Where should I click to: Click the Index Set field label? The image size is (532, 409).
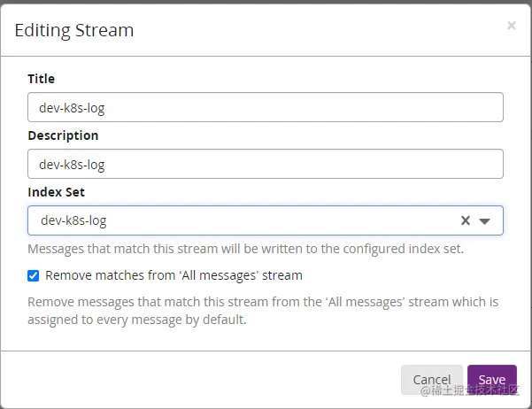(56, 192)
